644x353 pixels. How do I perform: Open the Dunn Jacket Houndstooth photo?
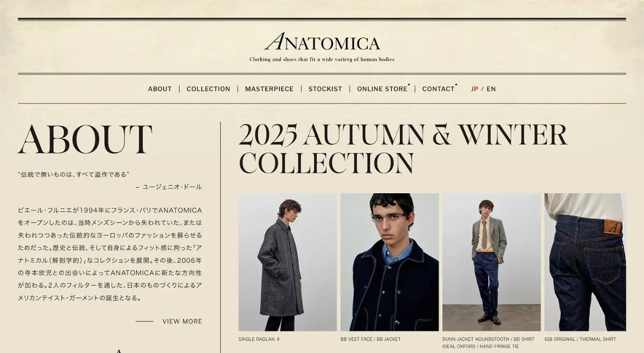(x=492, y=262)
